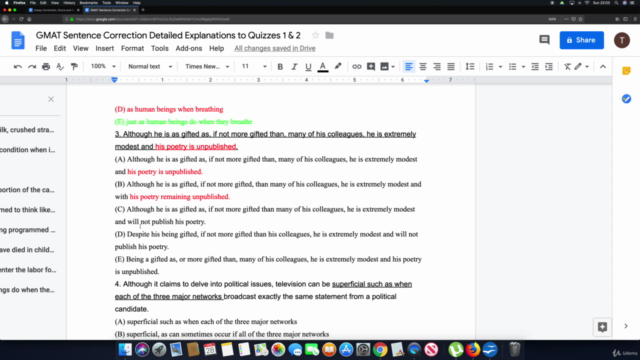Screen dimensions: 640x360
Task: Open the Insert menu
Action: pyautogui.click(x=104, y=48)
